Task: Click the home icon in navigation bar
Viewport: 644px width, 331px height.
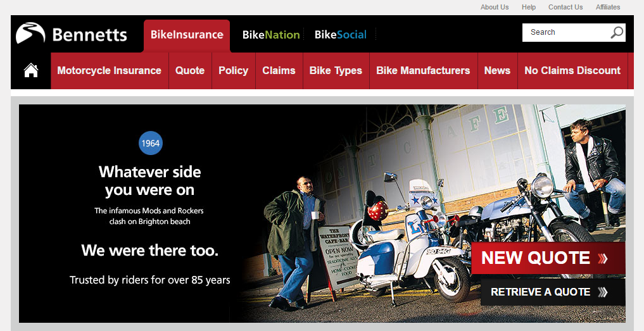Action: pyautogui.click(x=31, y=71)
